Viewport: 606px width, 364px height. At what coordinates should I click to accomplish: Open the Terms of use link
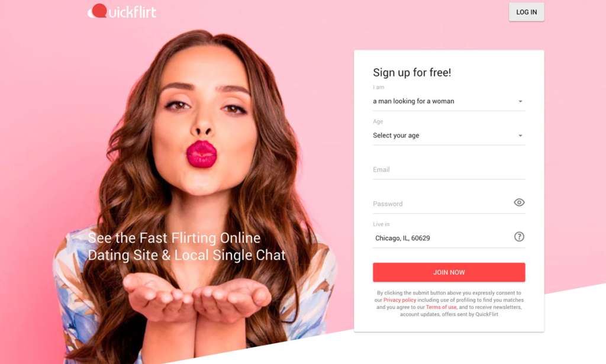click(441, 307)
